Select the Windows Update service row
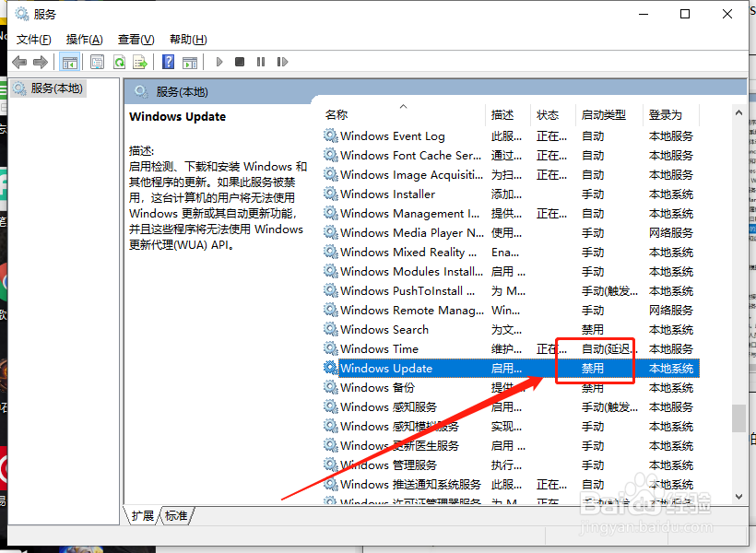The height and width of the screenshot is (553, 756). tap(511, 369)
